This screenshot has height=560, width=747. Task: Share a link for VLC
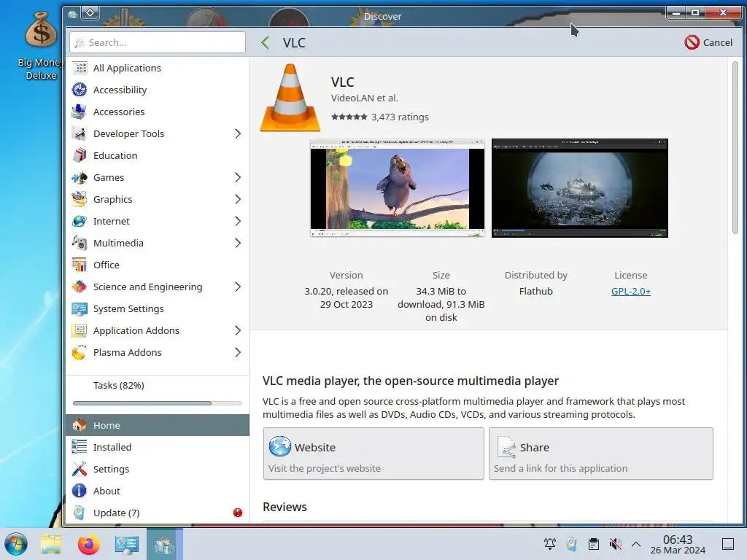pyautogui.click(x=601, y=454)
